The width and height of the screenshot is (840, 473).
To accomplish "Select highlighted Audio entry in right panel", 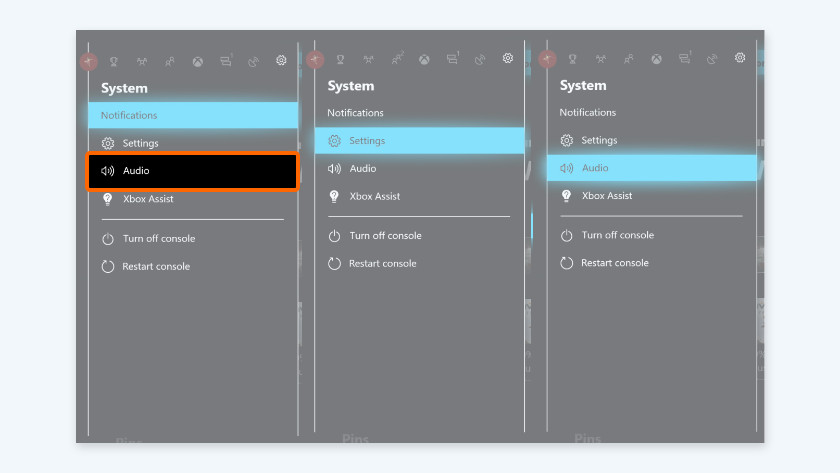I will pyautogui.click(x=652, y=168).
